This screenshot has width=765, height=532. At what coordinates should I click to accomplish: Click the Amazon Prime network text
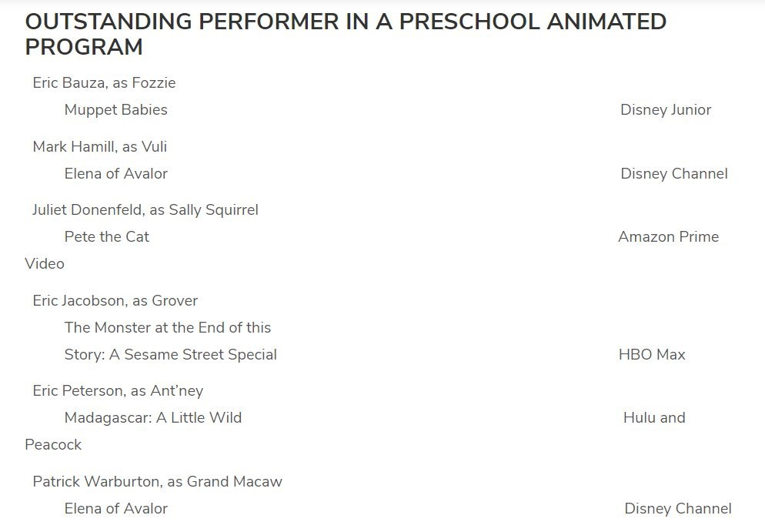tap(668, 236)
